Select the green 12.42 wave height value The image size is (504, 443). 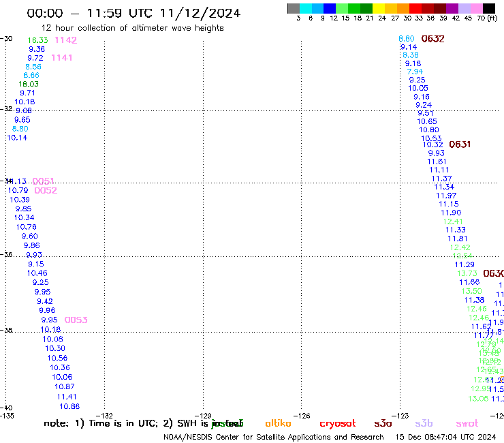460,247
